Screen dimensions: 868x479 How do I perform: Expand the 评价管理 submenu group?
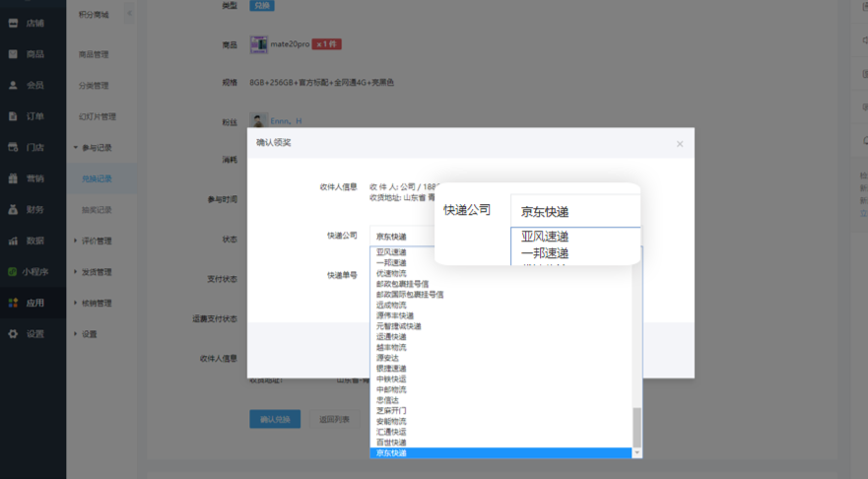(x=76, y=240)
